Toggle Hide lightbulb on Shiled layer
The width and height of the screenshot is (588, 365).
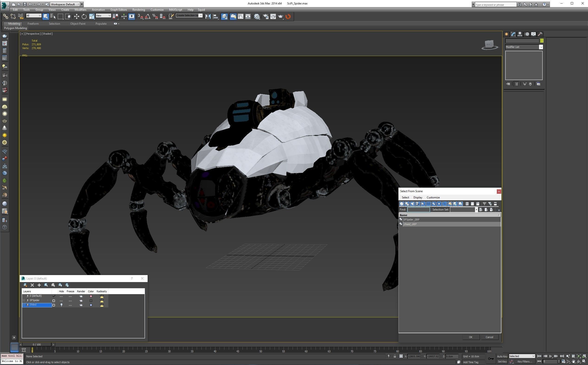coord(61,305)
